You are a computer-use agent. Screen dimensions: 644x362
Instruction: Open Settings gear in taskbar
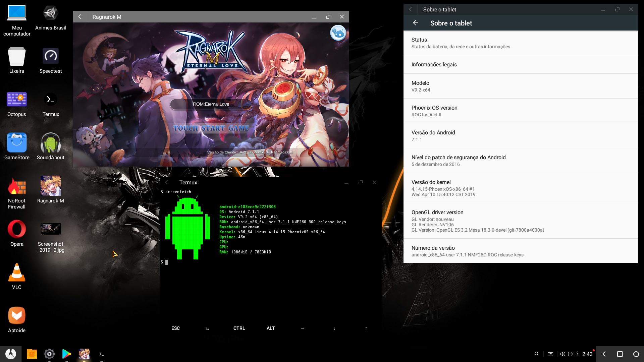49,354
